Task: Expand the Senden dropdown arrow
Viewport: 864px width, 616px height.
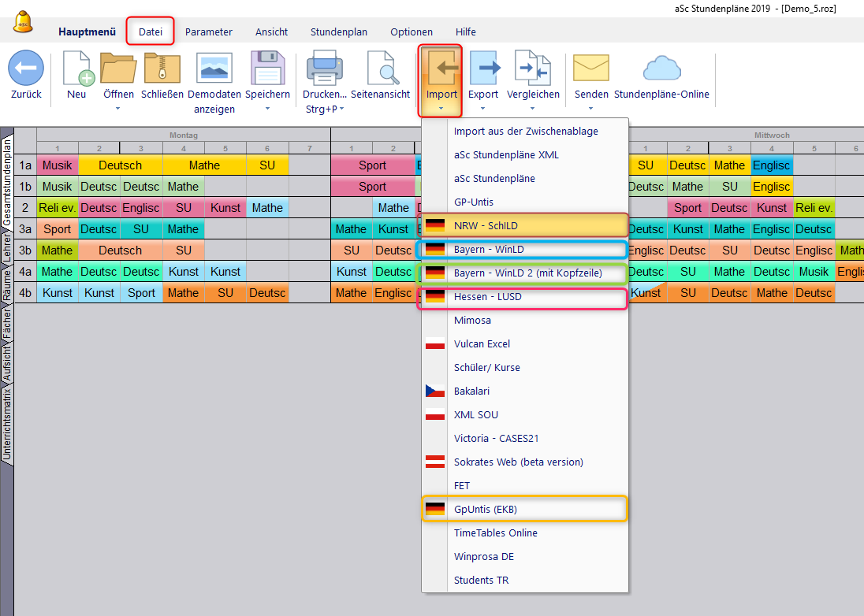Action: coord(590,109)
